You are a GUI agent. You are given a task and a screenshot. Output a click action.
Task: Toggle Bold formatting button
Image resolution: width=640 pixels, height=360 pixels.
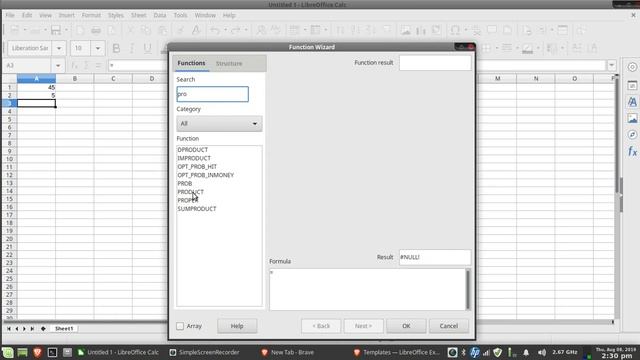coord(116,49)
